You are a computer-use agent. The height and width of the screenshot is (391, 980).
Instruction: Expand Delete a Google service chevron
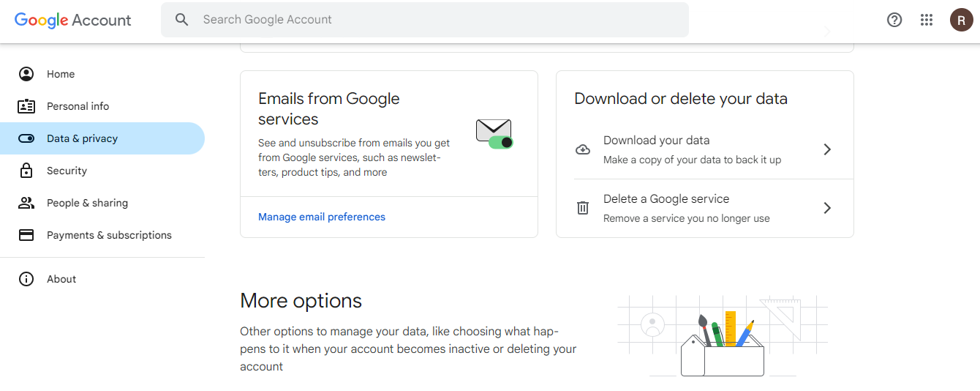[x=827, y=208]
